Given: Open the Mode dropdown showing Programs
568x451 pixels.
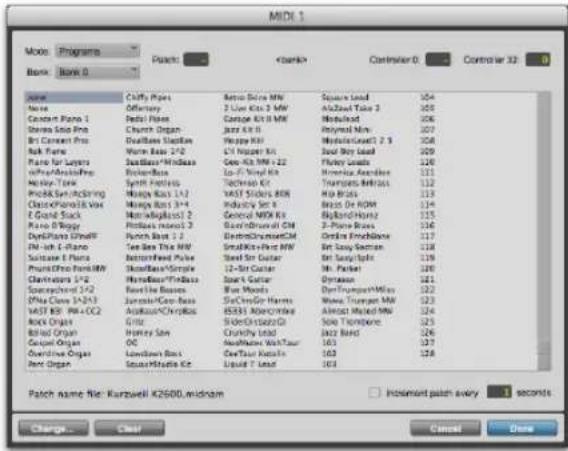Looking at the screenshot, I should click(97, 51).
